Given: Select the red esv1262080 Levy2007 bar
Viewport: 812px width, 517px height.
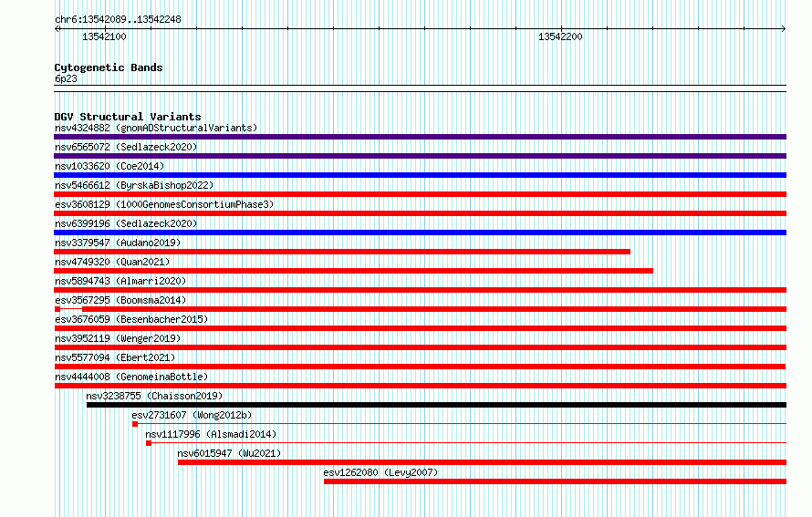Looking at the screenshot, I should click(x=555, y=481).
